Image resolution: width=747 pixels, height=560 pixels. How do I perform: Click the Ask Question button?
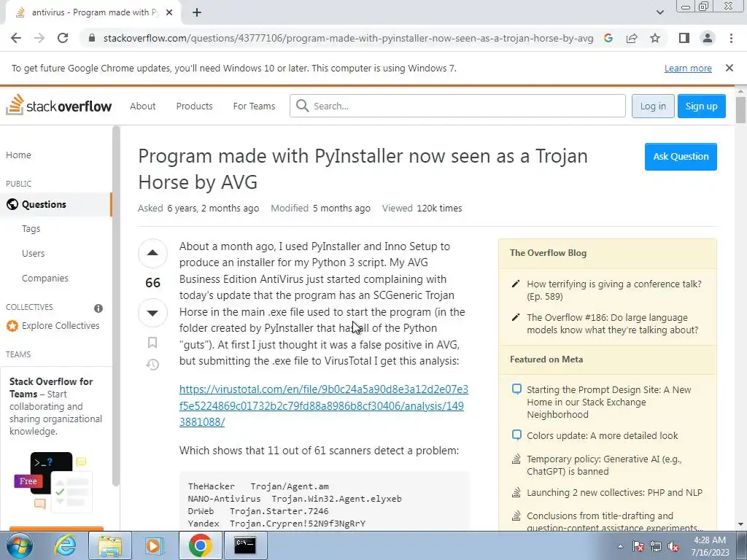pyautogui.click(x=681, y=157)
